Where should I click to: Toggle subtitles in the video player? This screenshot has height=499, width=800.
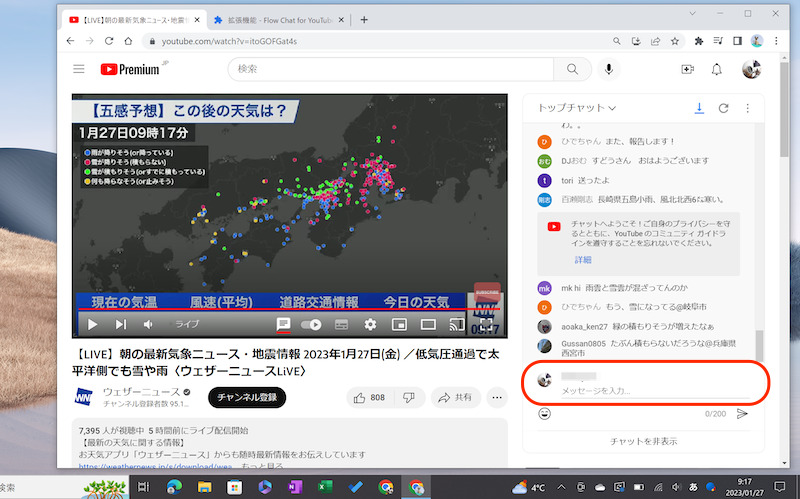point(341,324)
